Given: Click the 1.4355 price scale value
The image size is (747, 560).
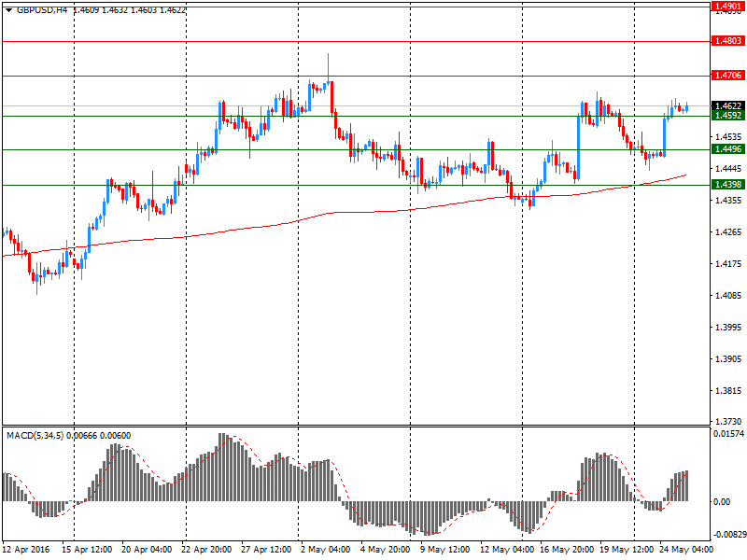Looking at the screenshot, I should click(728, 201).
